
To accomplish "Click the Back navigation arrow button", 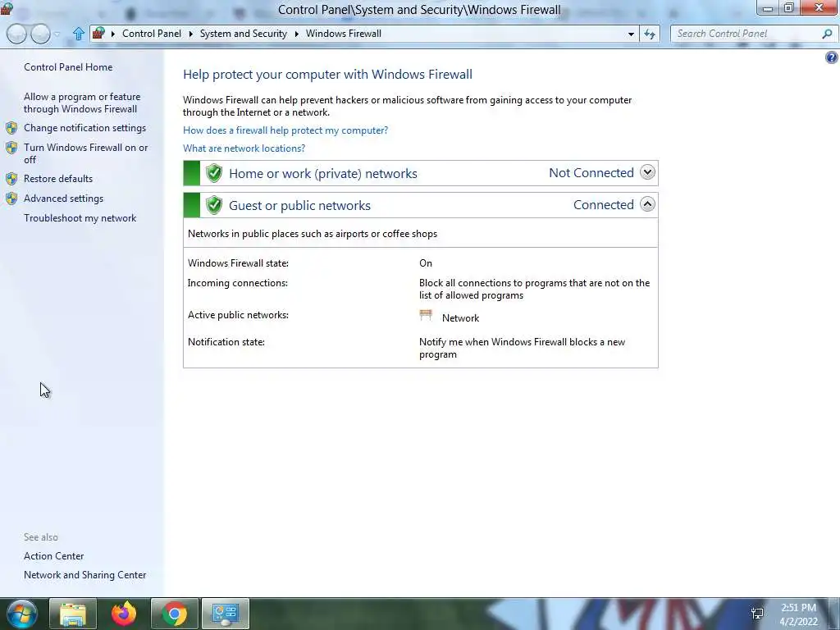I will 16,34.
